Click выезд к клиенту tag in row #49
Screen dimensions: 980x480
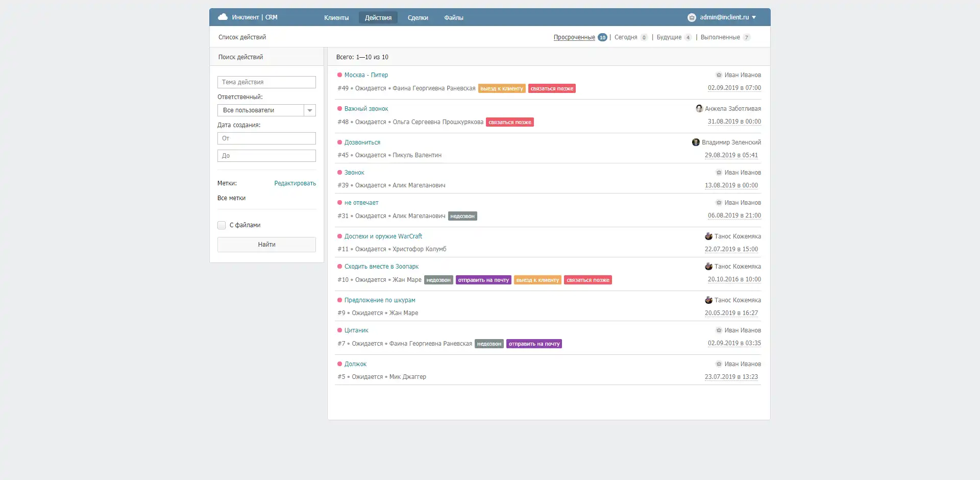point(502,88)
